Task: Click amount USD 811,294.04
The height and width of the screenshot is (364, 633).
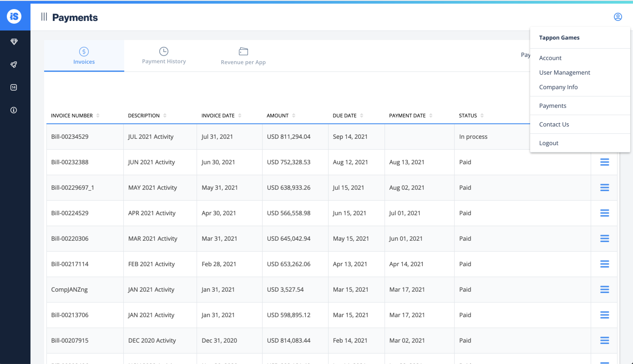Action: [x=289, y=137]
